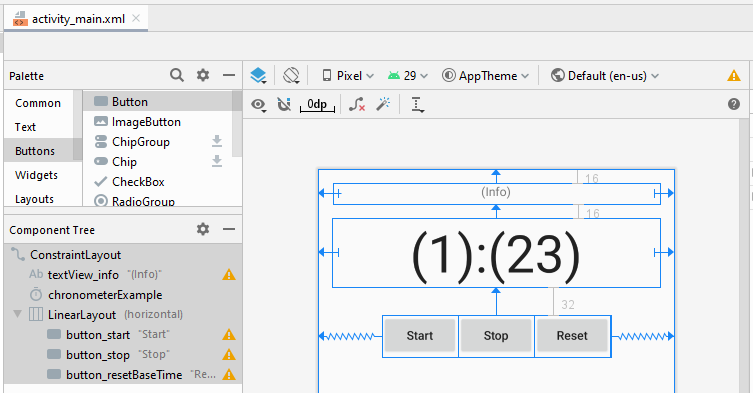Select the Start button in design preview
The height and width of the screenshot is (393, 753).
click(x=420, y=336)
